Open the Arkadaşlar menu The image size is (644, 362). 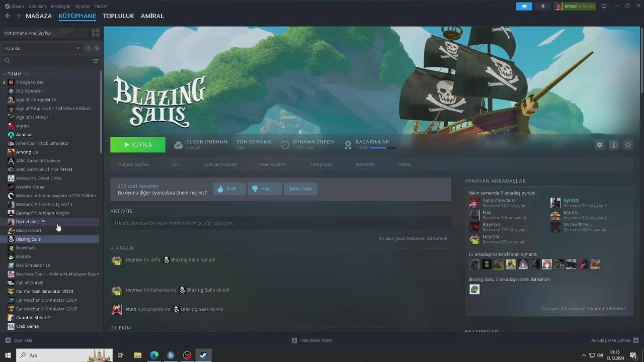tap(60, 6)
